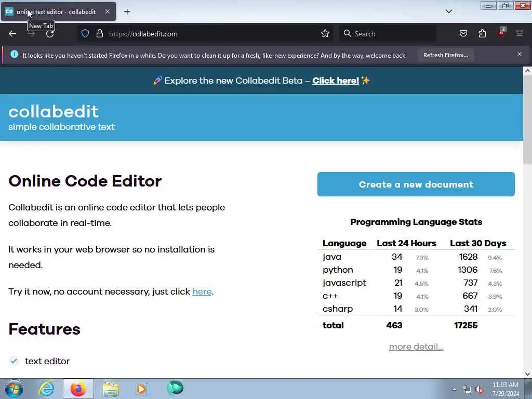Open the Windows Start menu orb
Screen dimensions: 532x399
(14, 389)
